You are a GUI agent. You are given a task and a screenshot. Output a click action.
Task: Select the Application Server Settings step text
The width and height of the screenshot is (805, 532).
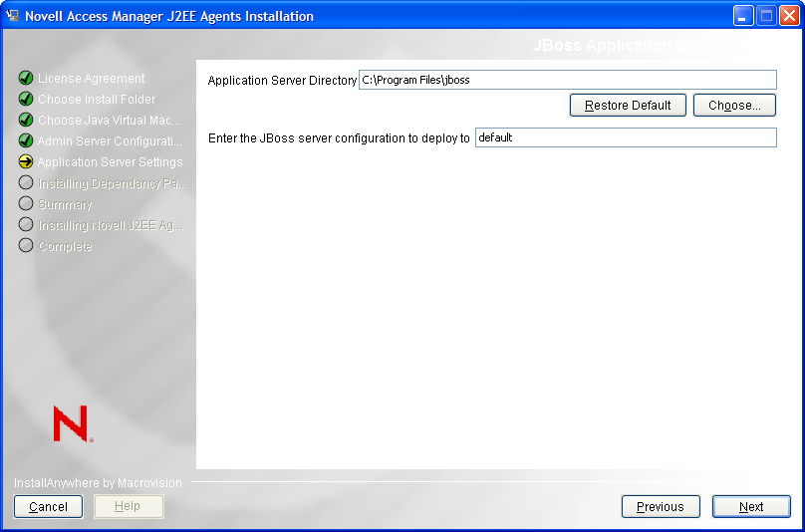coord(111,162)
